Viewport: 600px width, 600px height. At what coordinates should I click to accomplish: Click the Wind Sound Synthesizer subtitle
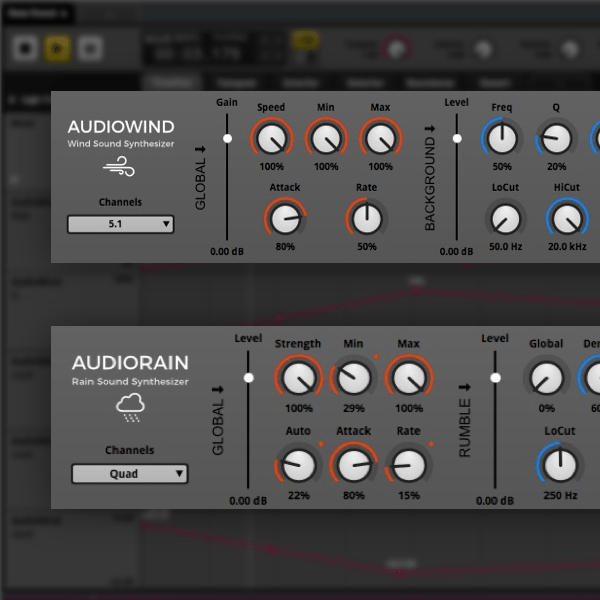click(x=121, y=144)
